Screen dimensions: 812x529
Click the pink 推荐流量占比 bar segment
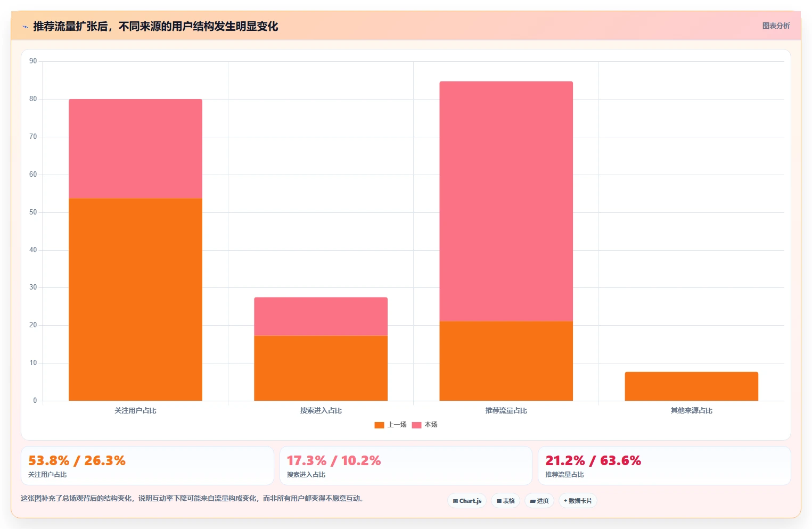coord(506,201)
